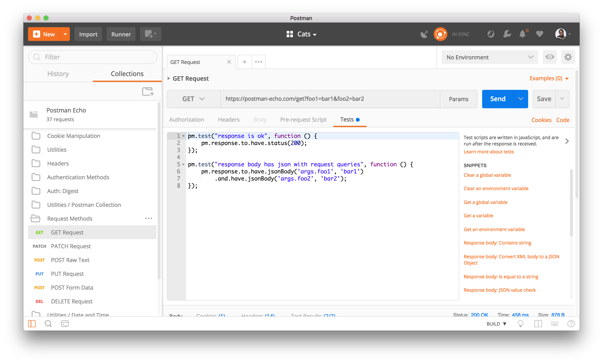Screen dimensions: 603x364
Task: Open the DELETE Request item
Action: pos(92,301)
